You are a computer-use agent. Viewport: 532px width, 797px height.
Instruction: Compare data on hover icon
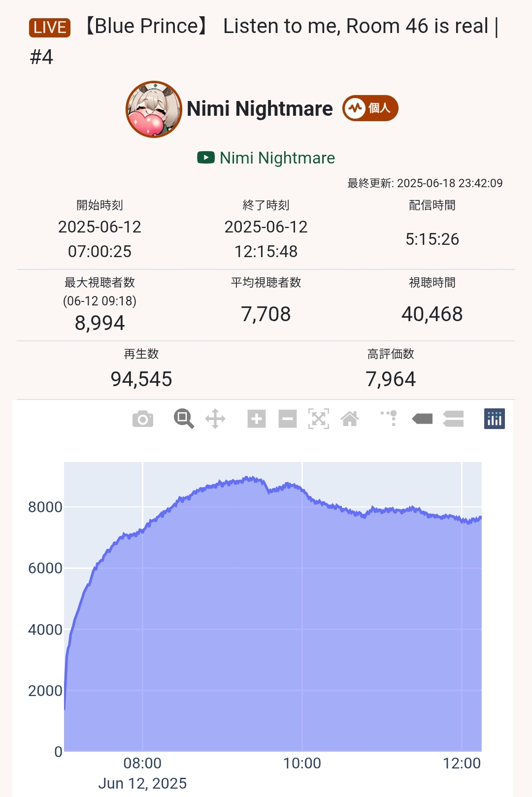pyautogui.click(x=453, y=419)
